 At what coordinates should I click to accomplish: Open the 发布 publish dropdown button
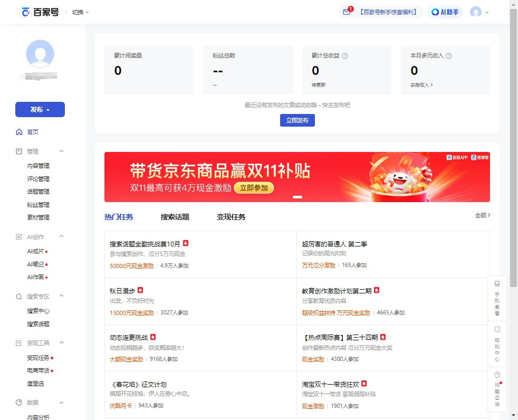(x=40, y=109)
